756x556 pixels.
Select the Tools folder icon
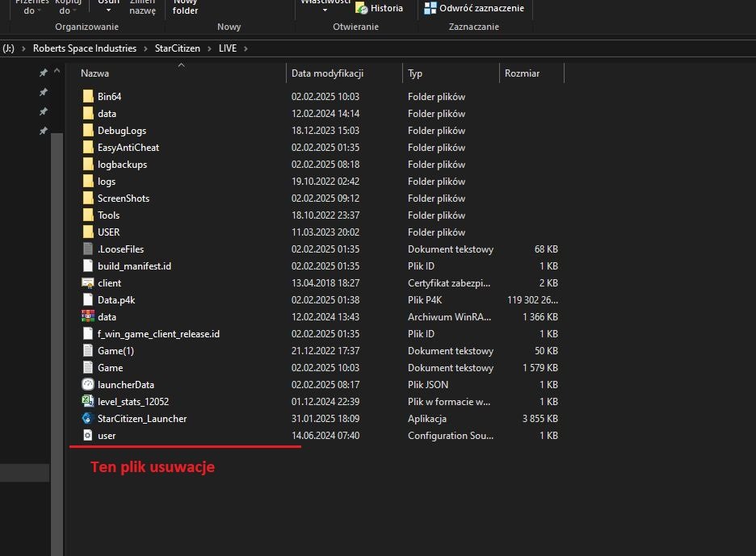pyautogui.click(x=88, y=215)
